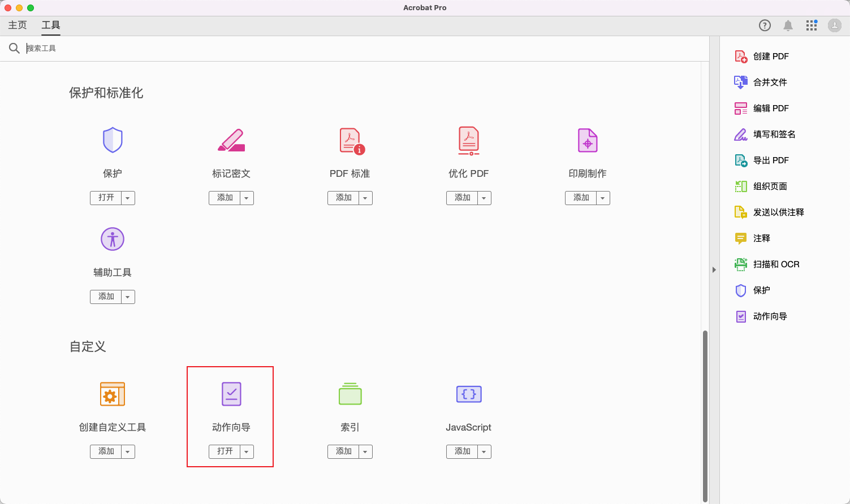
Task: Add the PDF 标准 tool
Action: [x=343, y=198]
